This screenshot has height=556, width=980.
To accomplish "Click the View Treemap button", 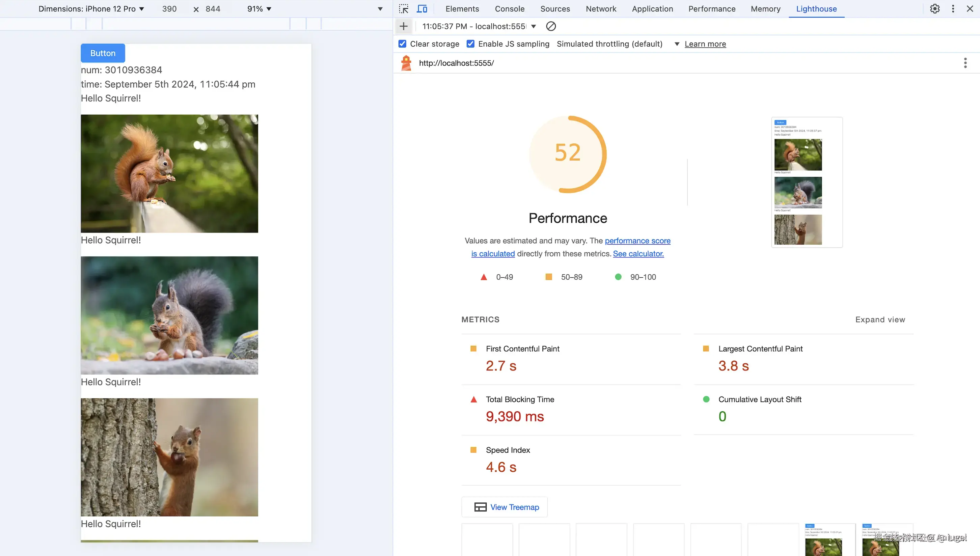I will click(505, 507).
